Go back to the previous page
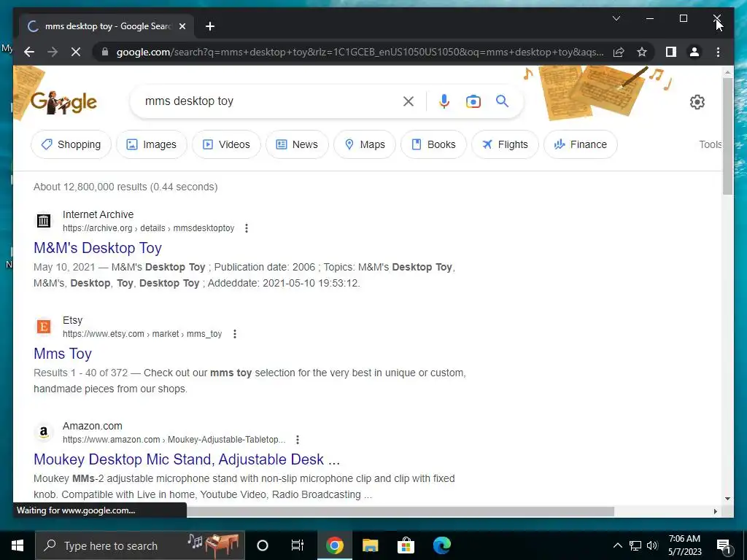 pyautogui.click(x=29, y=52)
